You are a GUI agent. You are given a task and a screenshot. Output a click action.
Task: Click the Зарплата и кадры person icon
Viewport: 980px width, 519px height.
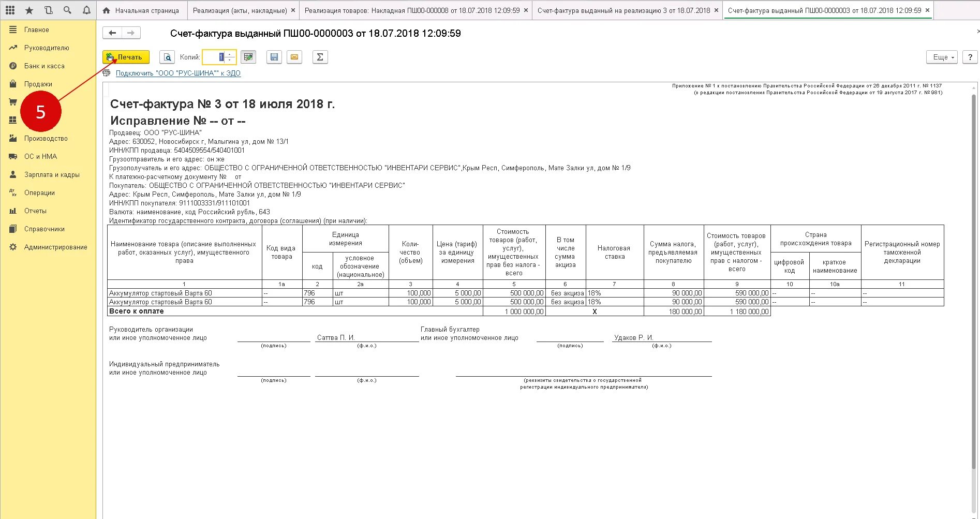pos(13,174)
